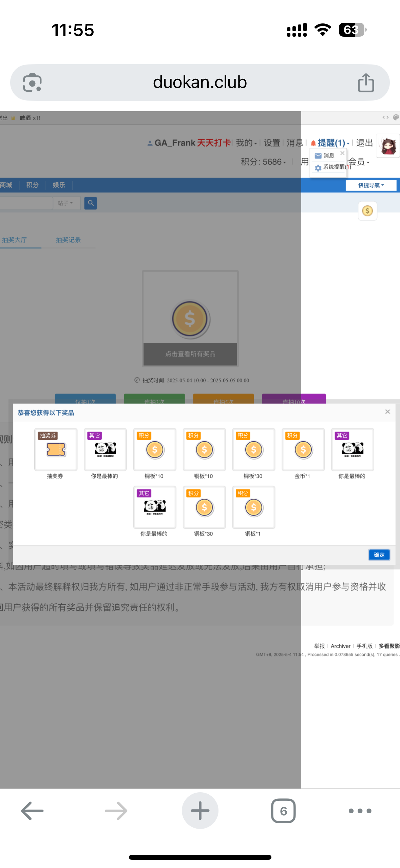Open the three-dot browser menu
Viewport: 400px width, 868px height.
(x=360, y=811)
